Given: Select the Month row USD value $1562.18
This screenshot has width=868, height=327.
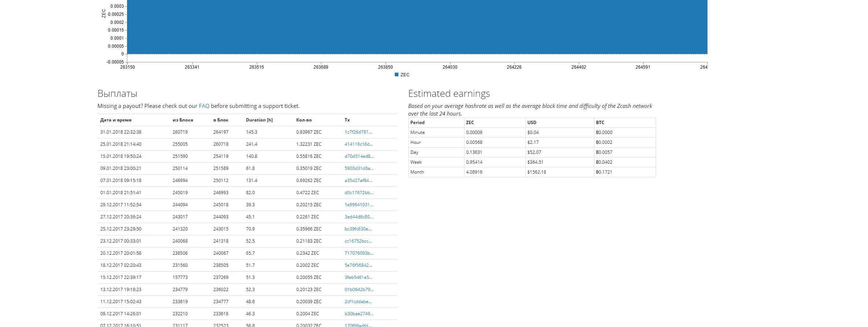Looking at the screenshot, I should [536, 172].
